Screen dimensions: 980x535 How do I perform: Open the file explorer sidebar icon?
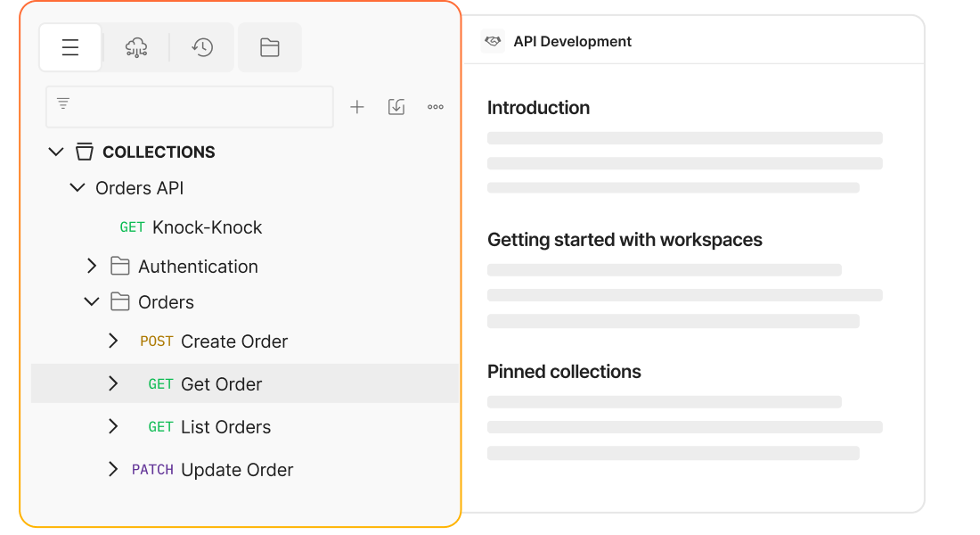(270, 47)
